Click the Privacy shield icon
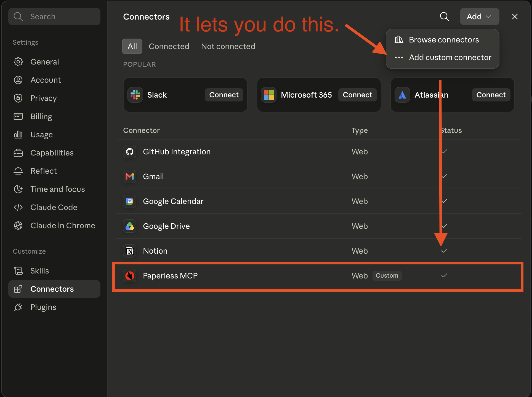Image resolution: width=532 pixels, height=397 pixels. pos(18,98)
